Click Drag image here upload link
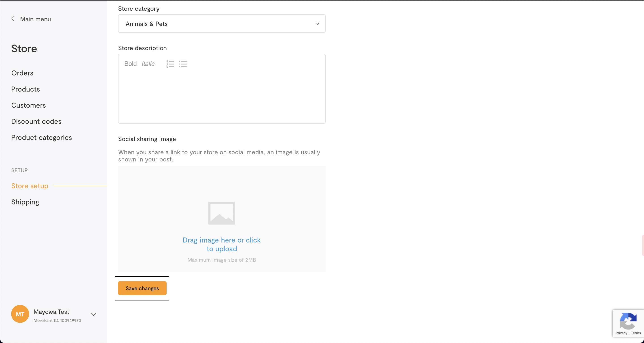The height and width of the screenshot is (343, 644). pos(222,244)
